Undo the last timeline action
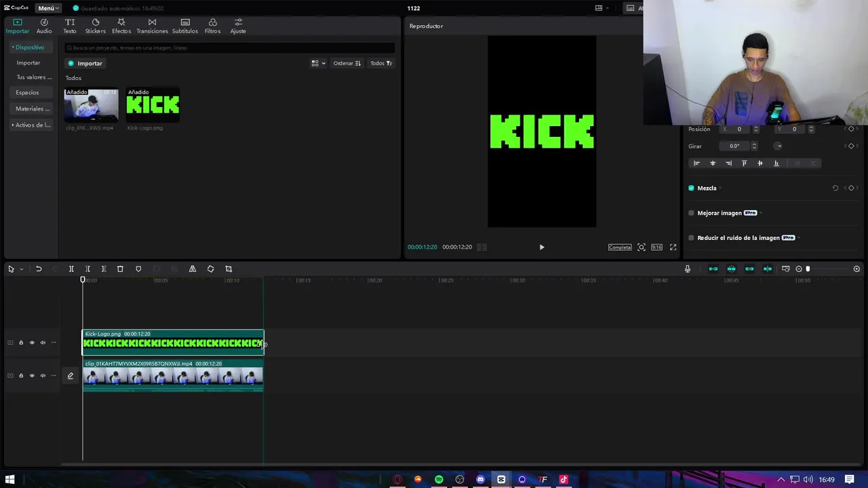This screenshot has width=868, height=488. click(39, 269)
